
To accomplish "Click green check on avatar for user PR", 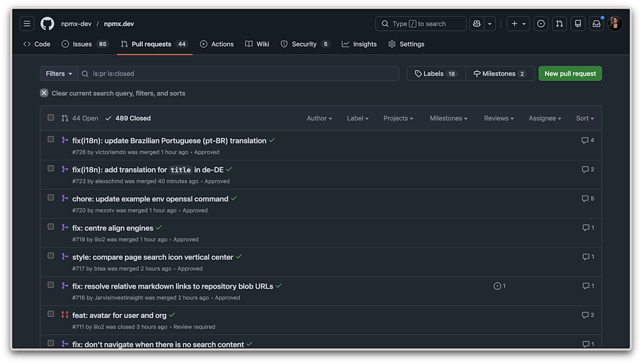I will point(172,315).
